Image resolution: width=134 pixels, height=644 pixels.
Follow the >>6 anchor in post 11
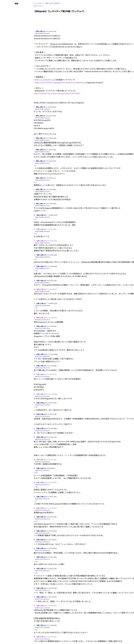pyautogui.click(x=35, y=234)
